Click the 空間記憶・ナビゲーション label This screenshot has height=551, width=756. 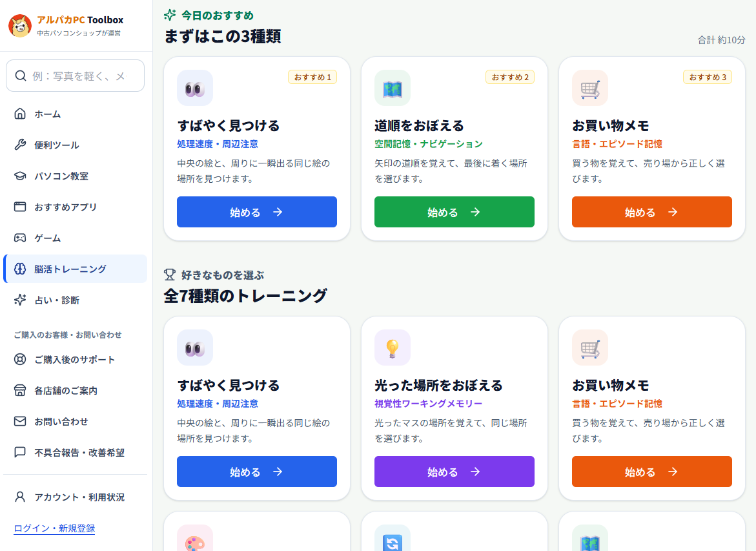point(429,144)
